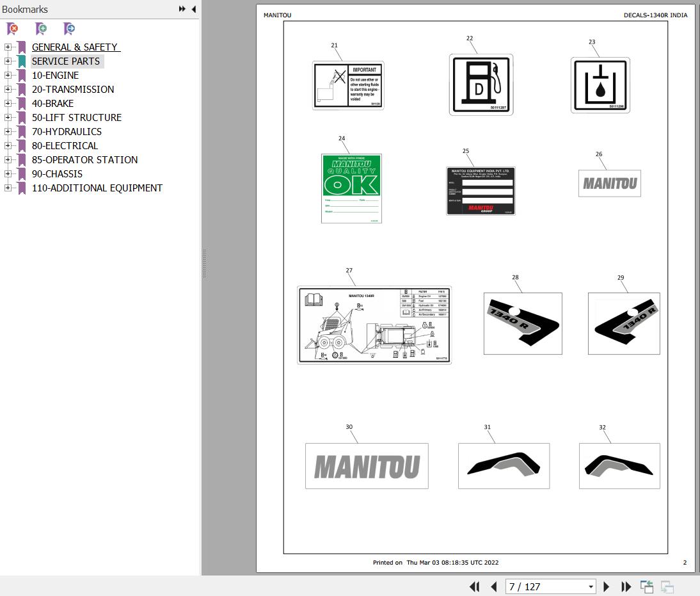700x596 pixels.
Task: Click bookmark icon beside 80-ELECTRICAL
Action: (22, 146)
